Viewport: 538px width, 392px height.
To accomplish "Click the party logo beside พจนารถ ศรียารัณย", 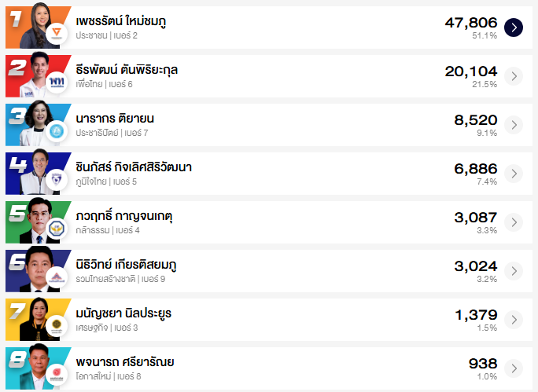I will tap(57, 374).
